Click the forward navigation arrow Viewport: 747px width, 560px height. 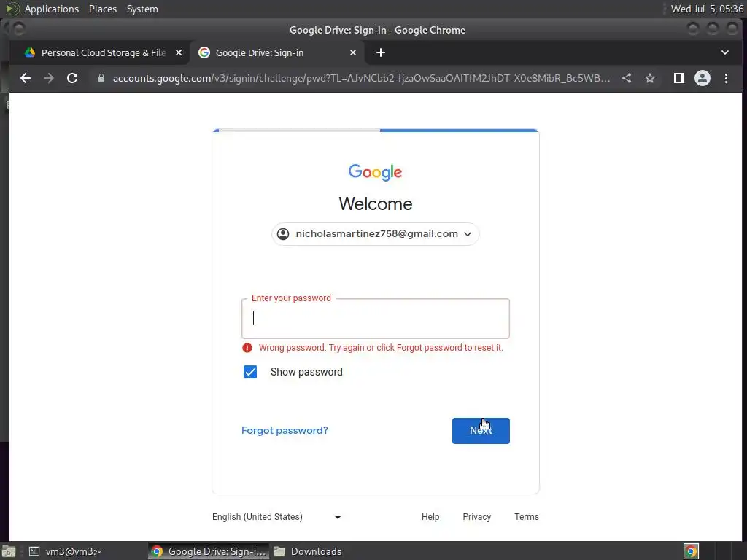[x=49, y=78]
